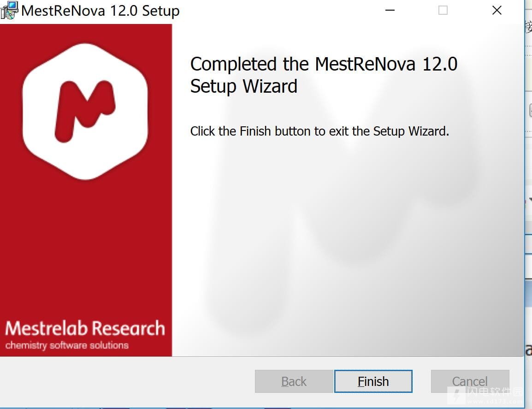Click the maximize button in the title bar

443,10
